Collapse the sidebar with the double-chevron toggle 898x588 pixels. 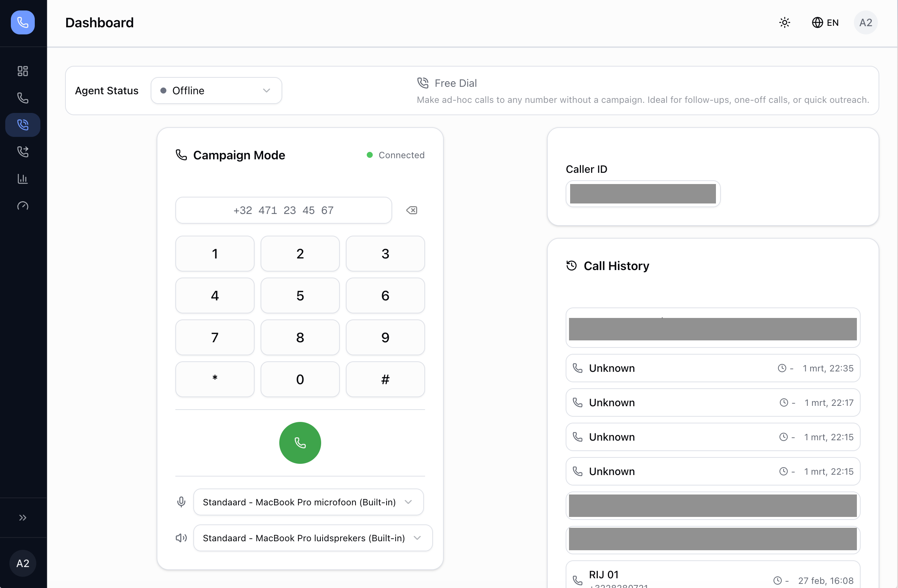(x=23, y=517)
